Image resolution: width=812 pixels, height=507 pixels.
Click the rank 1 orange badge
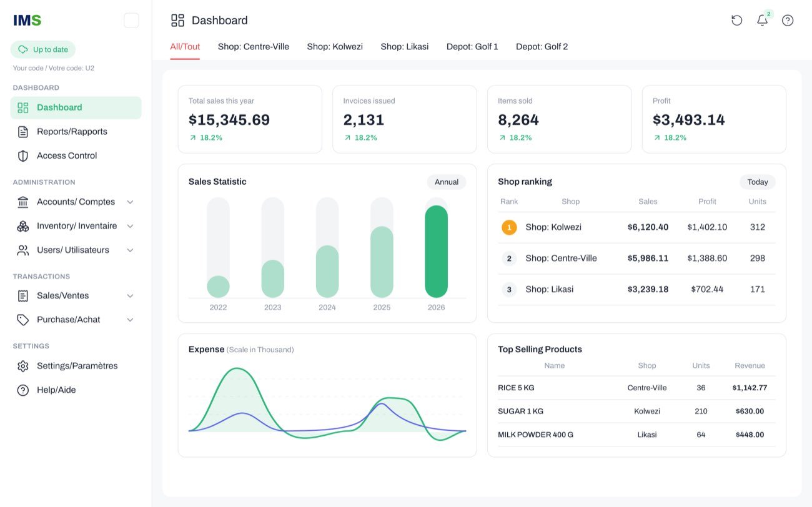coord(509,227)
